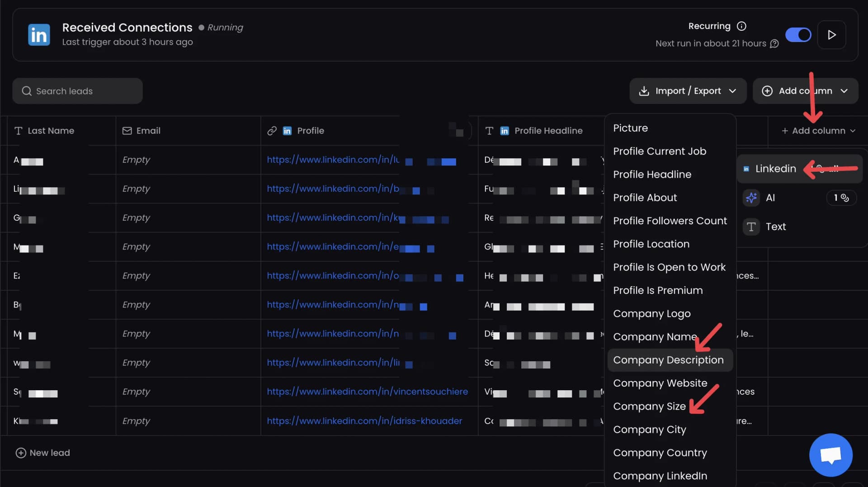Image resolution: width=868 pixels, height=487 pixels.
Task: Expand Add column in the table header
Action: [x=817, y=131]
